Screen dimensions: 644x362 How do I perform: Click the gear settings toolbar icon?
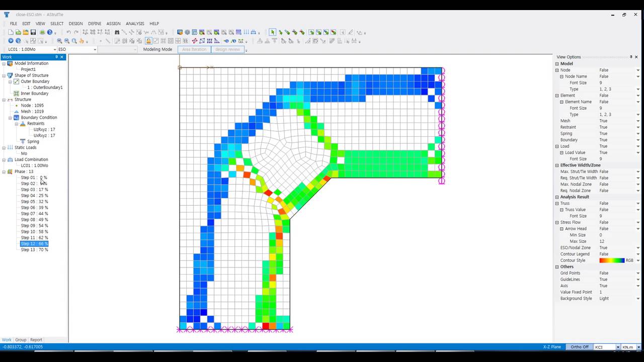click(x=187, y=32)
